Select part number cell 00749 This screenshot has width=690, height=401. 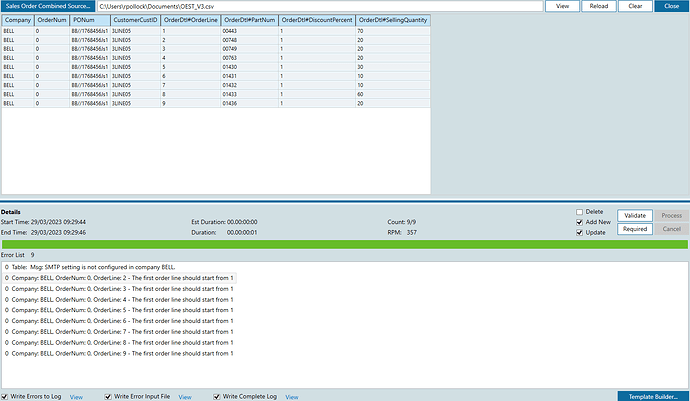click(250, 49)
